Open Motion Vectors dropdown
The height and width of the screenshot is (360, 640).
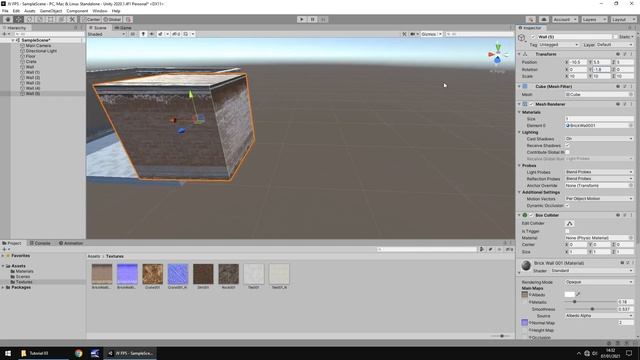click(x=599, y=198)
